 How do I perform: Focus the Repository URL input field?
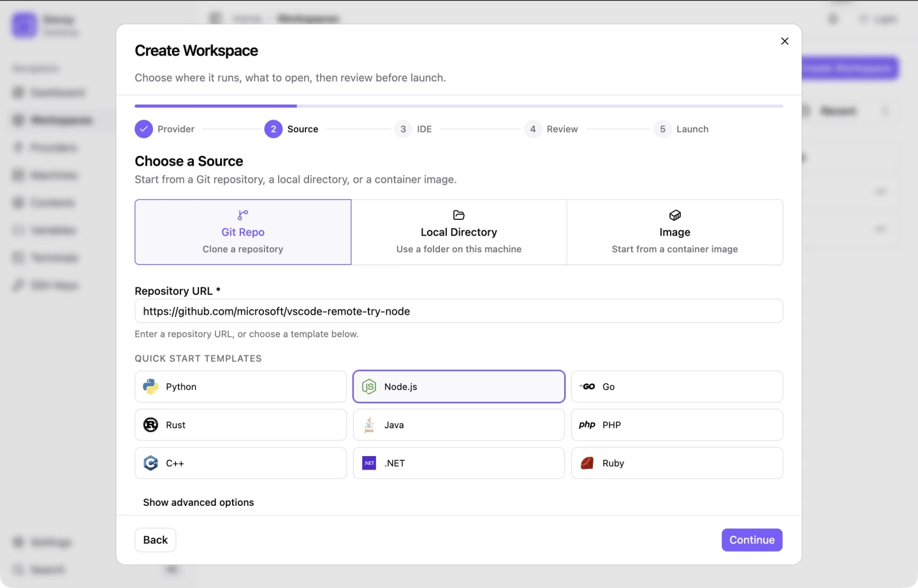(459, 311)
